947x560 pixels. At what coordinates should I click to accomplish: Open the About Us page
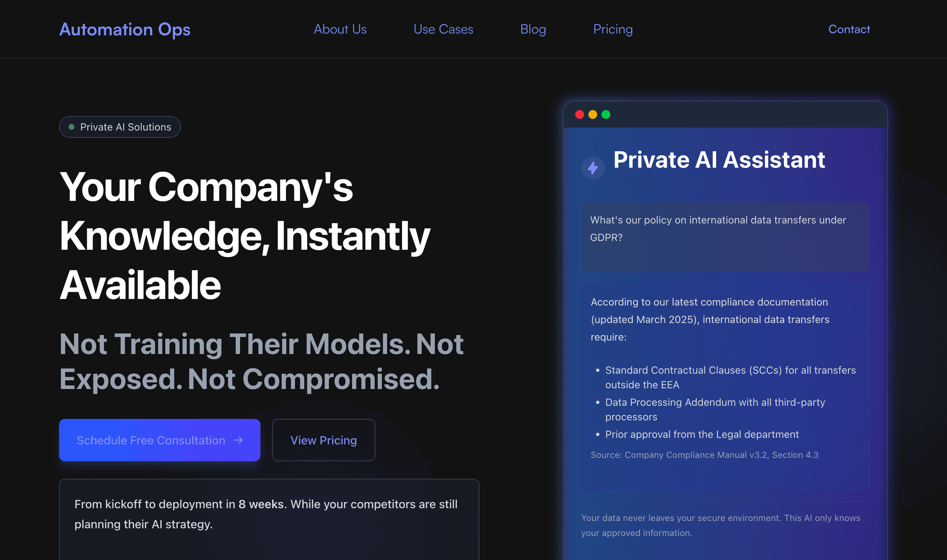[x=340, y=29]
